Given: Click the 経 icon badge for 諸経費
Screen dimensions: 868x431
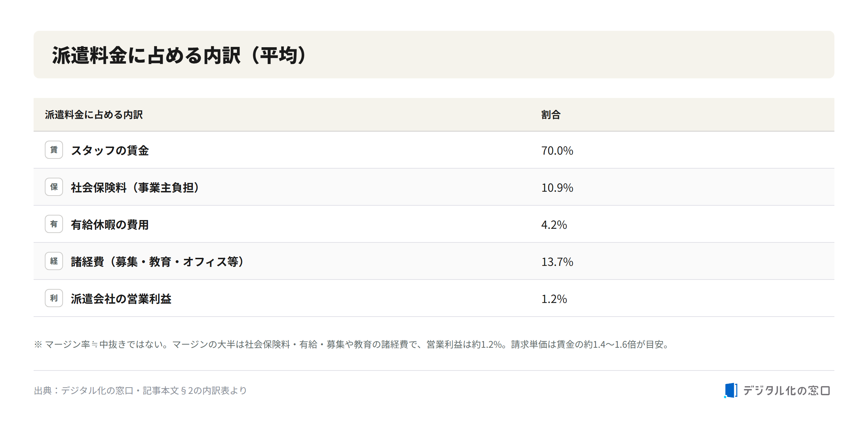Looking at the screenshot, I should (54, 261).
